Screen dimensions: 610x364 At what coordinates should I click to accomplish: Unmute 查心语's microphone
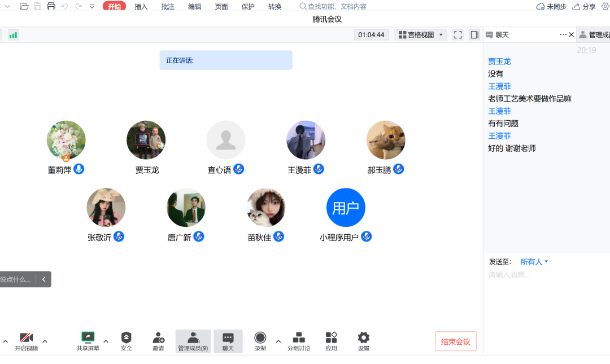pos(239,169)
